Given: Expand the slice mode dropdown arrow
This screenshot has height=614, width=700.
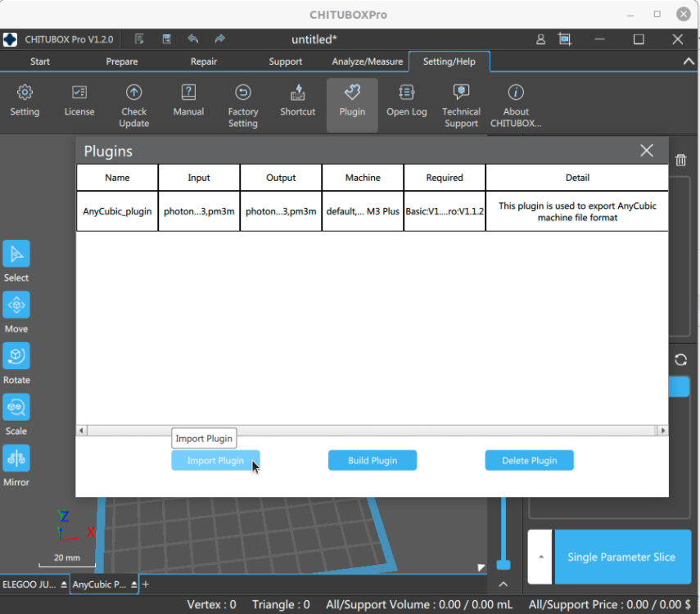Looking at the screenshot, I should pyautogui.click(x=540, y=557).
